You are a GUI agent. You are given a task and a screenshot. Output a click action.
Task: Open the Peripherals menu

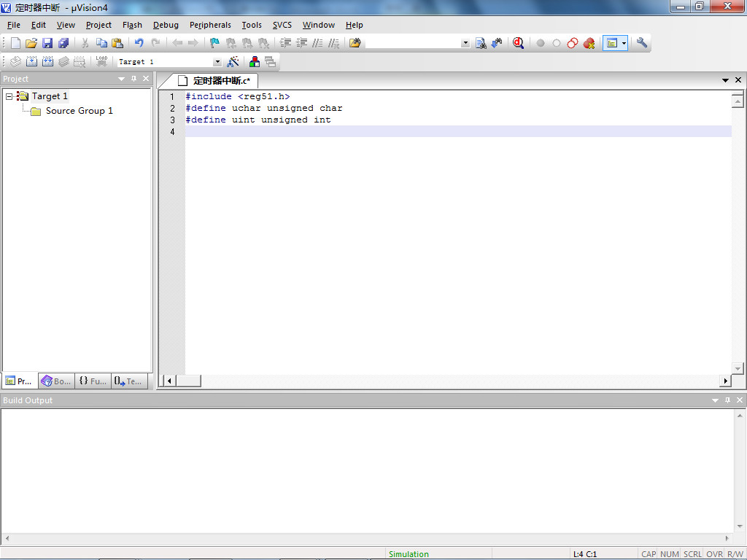210,25
